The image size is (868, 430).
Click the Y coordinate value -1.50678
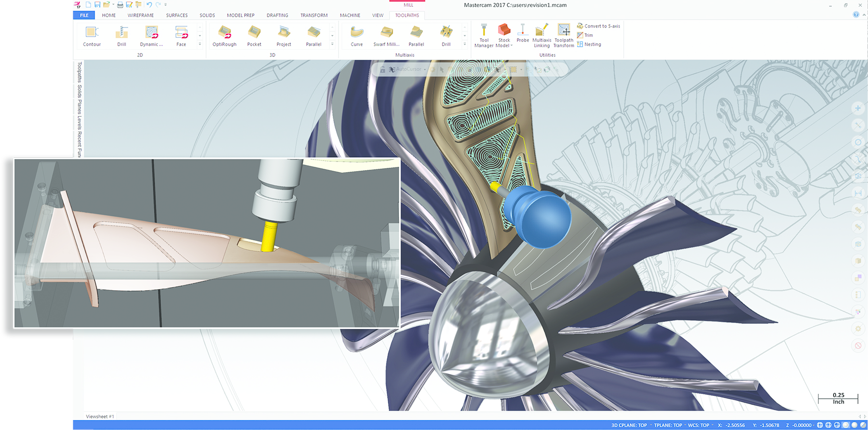[769, 425]
